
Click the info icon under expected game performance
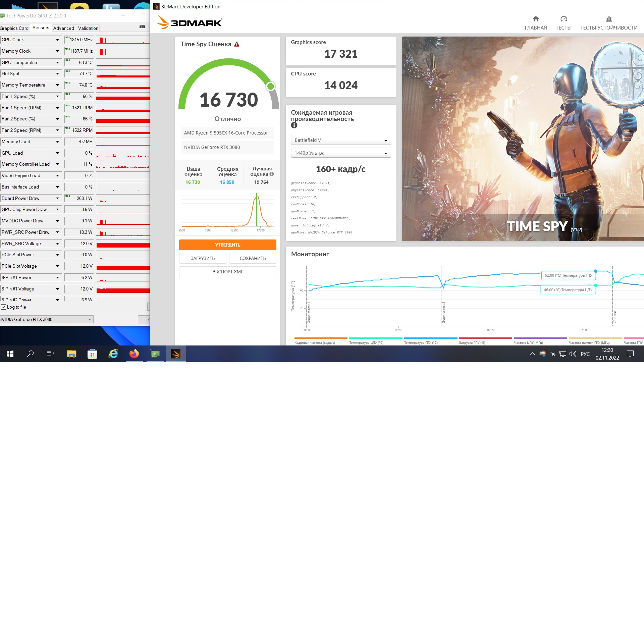click(x=294, y=125)
